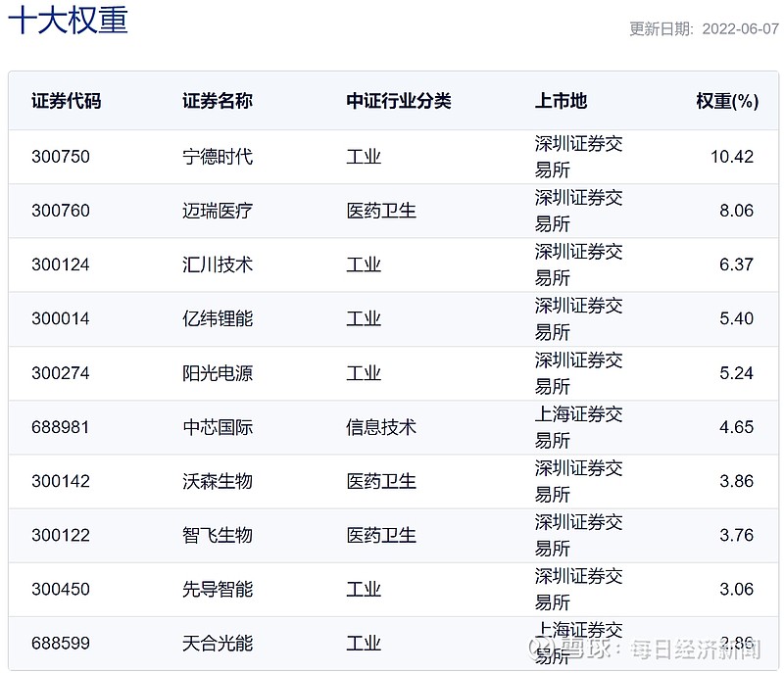Screen dimensions: 784x673
Task: Click the 十大权重 heading
Action: [x=68, y=20]
